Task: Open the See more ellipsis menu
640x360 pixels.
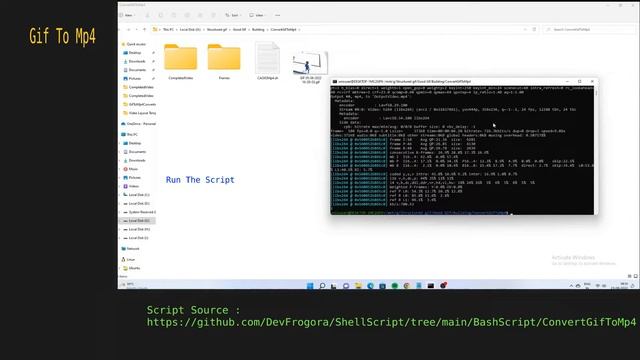Action: pyautogui.click(x=278, y=15)
